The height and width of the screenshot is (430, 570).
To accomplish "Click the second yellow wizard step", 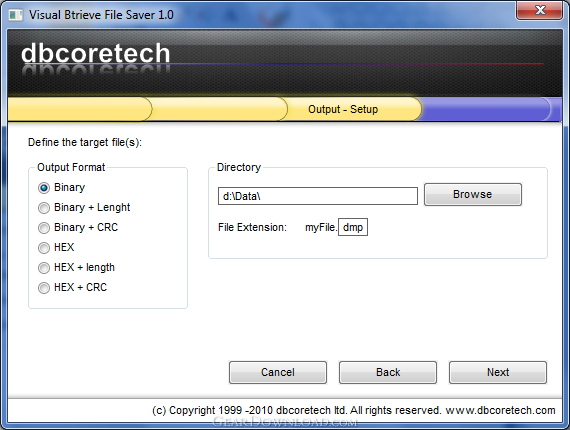I will [x=218, y=109].
